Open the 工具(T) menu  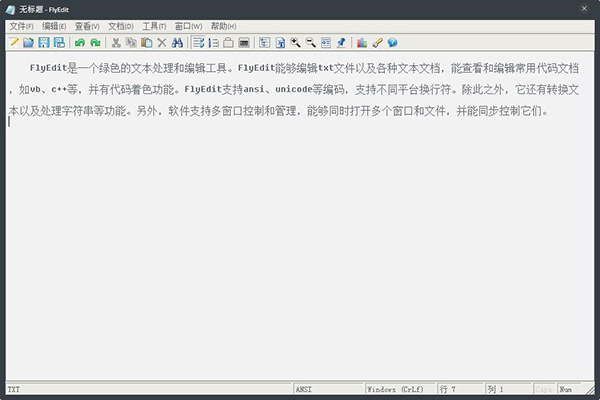tap(154, 26)
